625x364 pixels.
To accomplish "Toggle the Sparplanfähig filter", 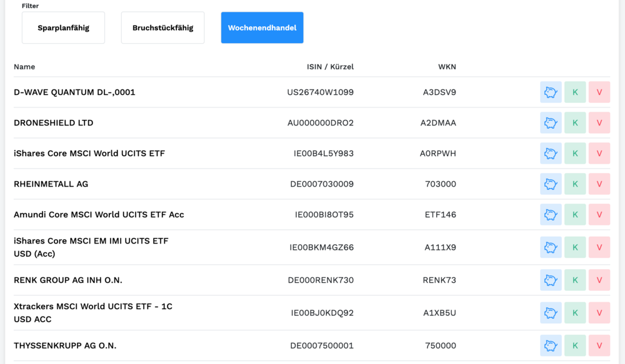I will tap(63, 28).
